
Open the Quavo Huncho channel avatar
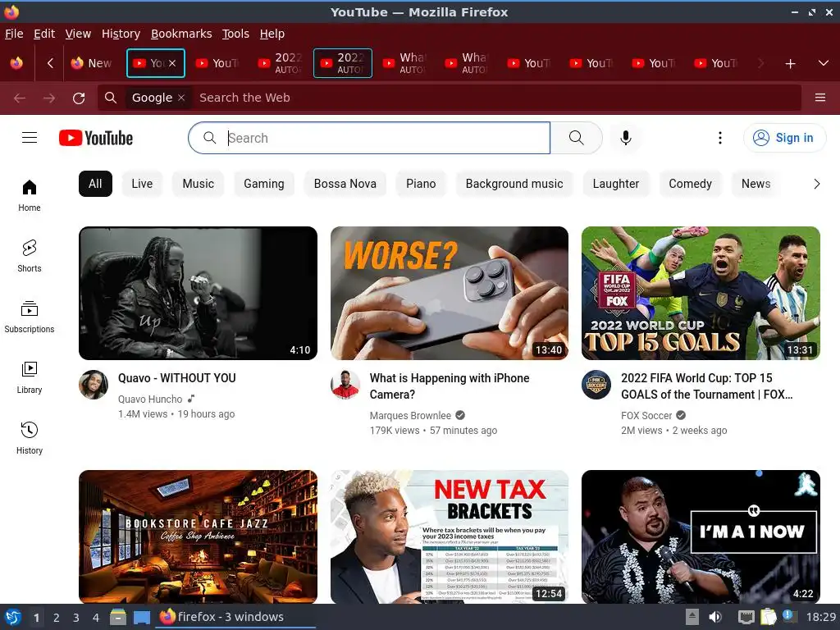94,384
